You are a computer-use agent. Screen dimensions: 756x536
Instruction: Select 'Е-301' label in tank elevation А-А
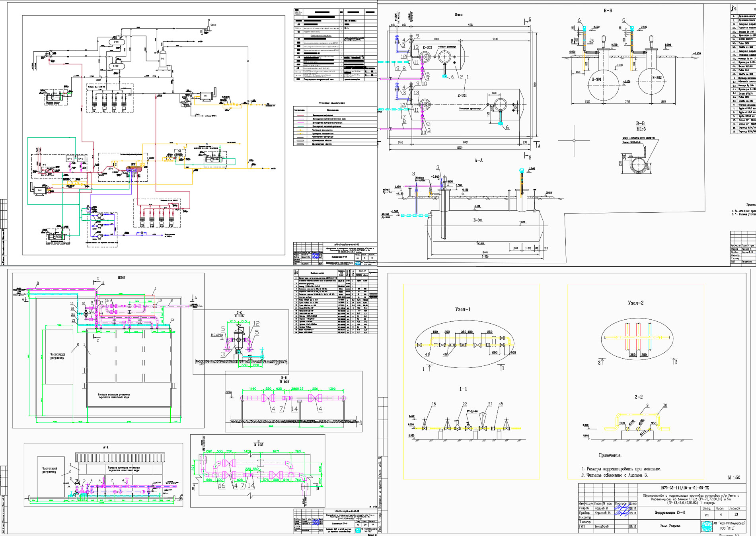click(478, 220)
